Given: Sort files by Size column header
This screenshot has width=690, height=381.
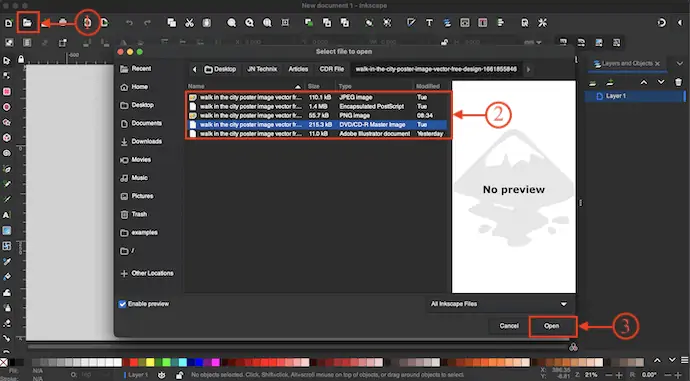Looking at the screenshot, I should point(319,86).
